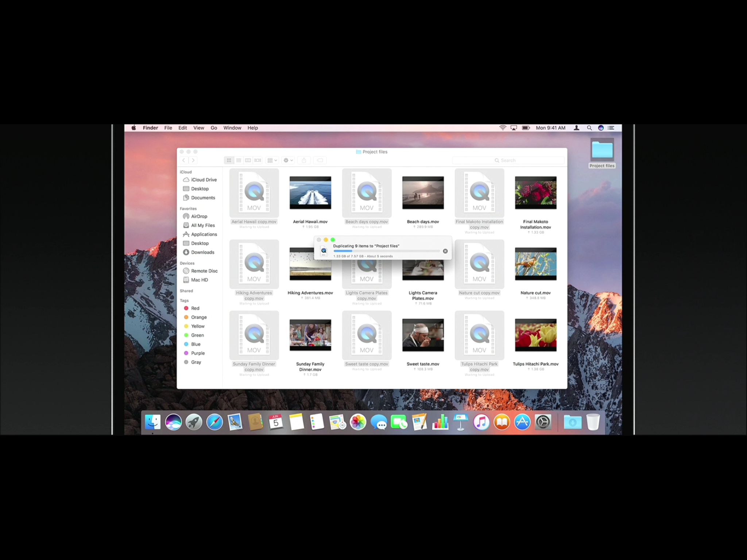Switch Finder to list view
Viewport: 747px width, 560px height.
(x=239, y=160)
